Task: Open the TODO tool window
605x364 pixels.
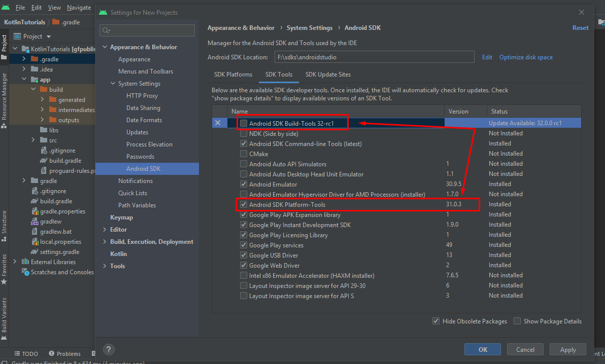Action: tap(26, 353)
